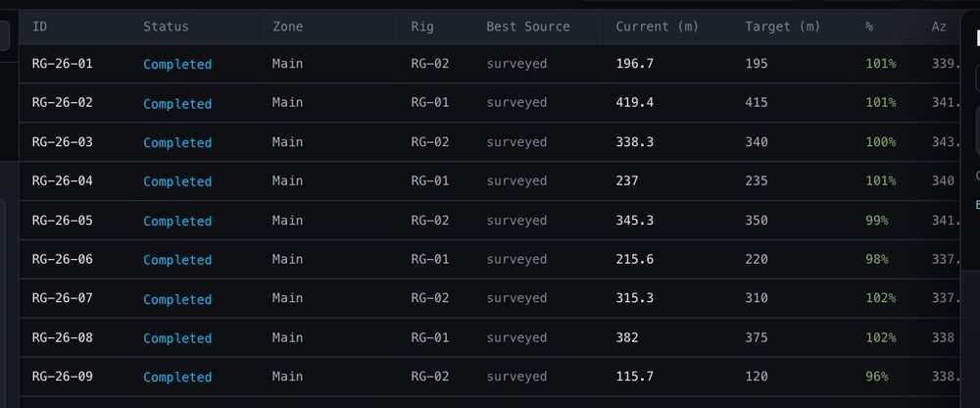Click Completed status of RG-26-01
The height and width of the screenshot is (408, 980).
[177, 65]
